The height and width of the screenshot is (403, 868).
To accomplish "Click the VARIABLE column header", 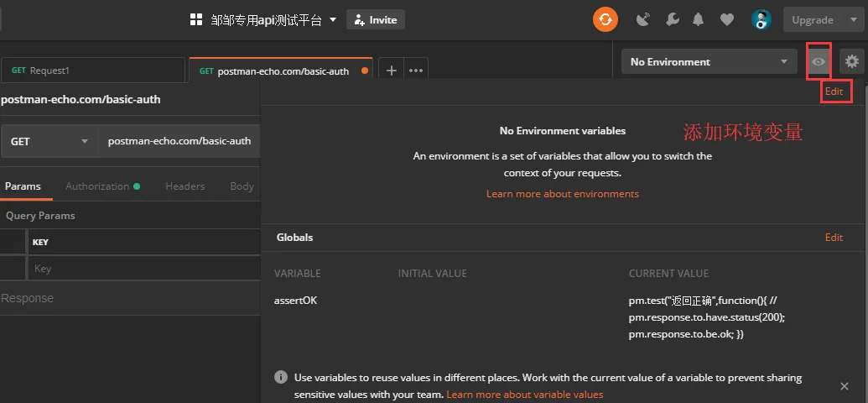I will 297,274.
